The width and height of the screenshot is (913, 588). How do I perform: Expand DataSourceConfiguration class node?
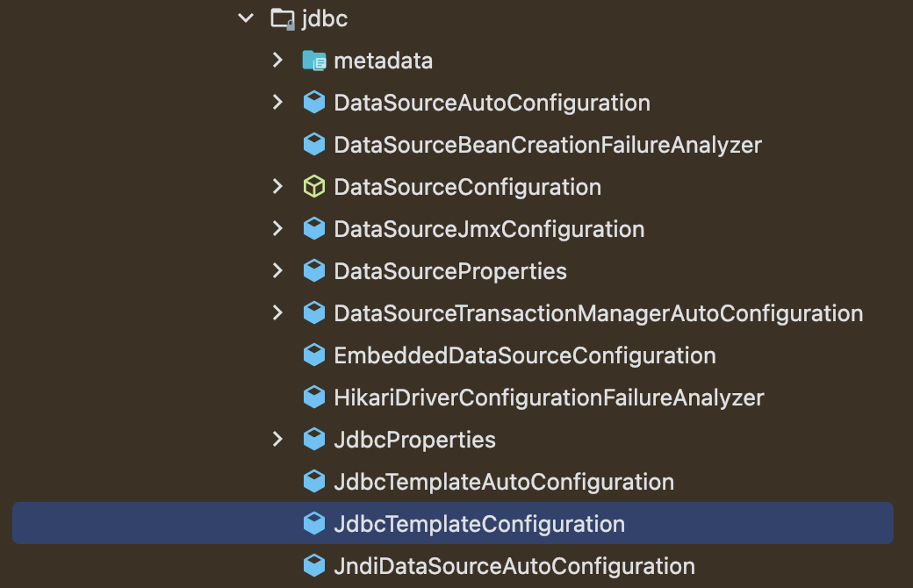point(277,186)
